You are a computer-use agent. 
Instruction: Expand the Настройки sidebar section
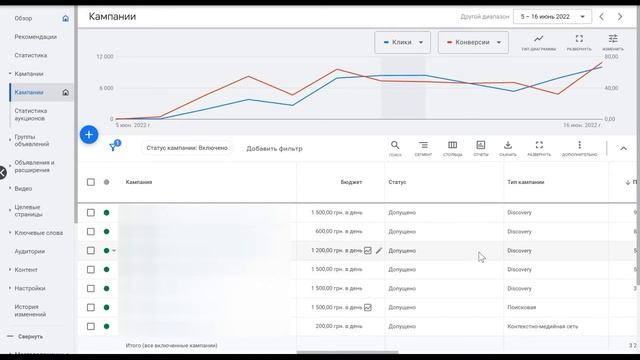point(10,288)
